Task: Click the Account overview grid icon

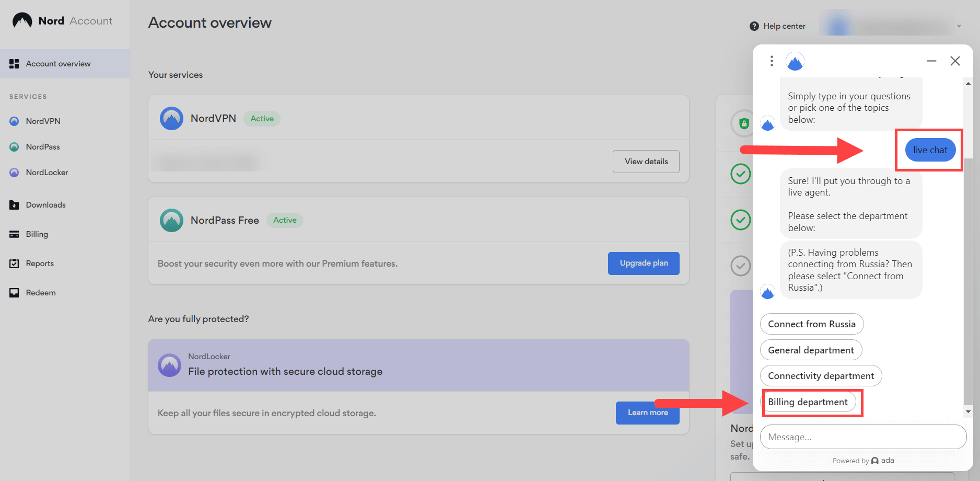Action: tap(14, 64)
